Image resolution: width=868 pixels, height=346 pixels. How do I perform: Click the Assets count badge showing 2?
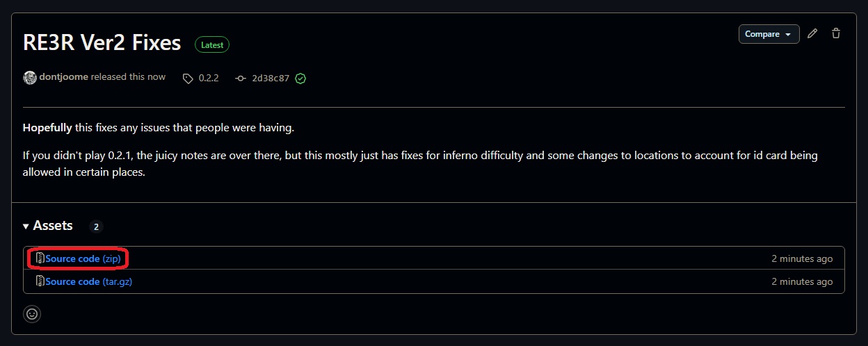(x=97, y=226)
